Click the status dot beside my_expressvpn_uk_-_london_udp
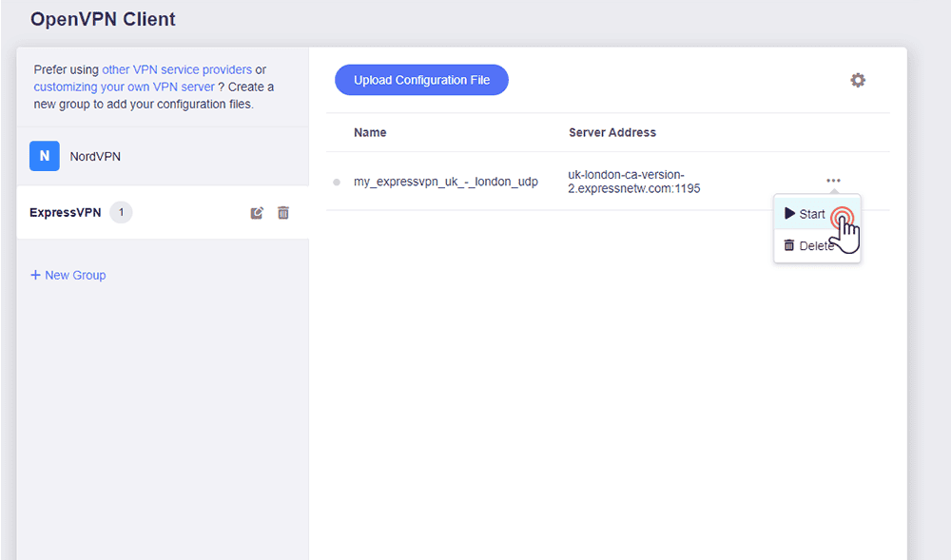 point(337,182)
